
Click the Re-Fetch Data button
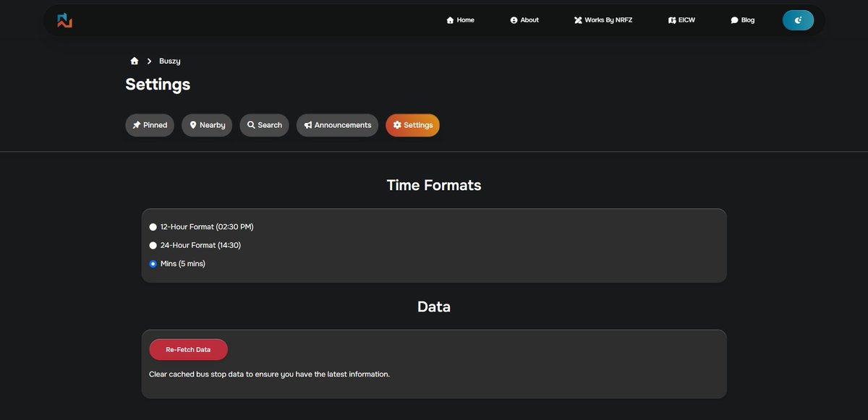point(188,349)
